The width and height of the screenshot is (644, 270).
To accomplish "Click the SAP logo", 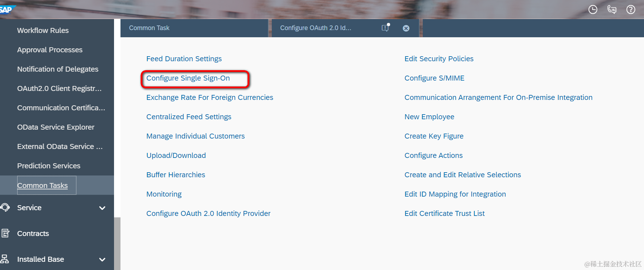I will point(6,9).
